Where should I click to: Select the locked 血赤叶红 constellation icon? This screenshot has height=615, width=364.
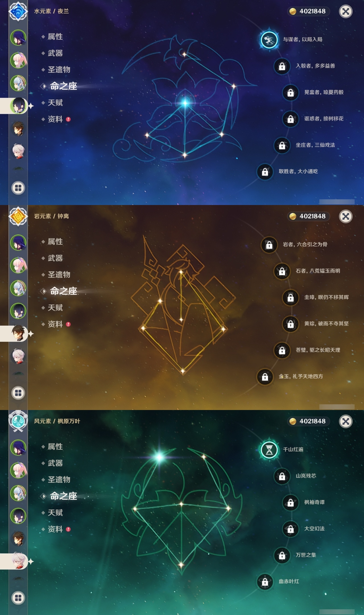point(265,582)
